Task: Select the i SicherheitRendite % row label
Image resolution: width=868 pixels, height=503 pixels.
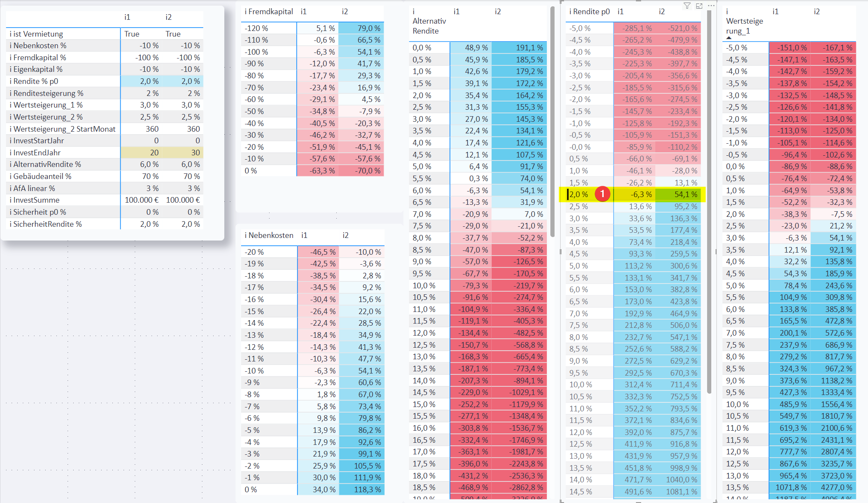Action: point(46,224)
